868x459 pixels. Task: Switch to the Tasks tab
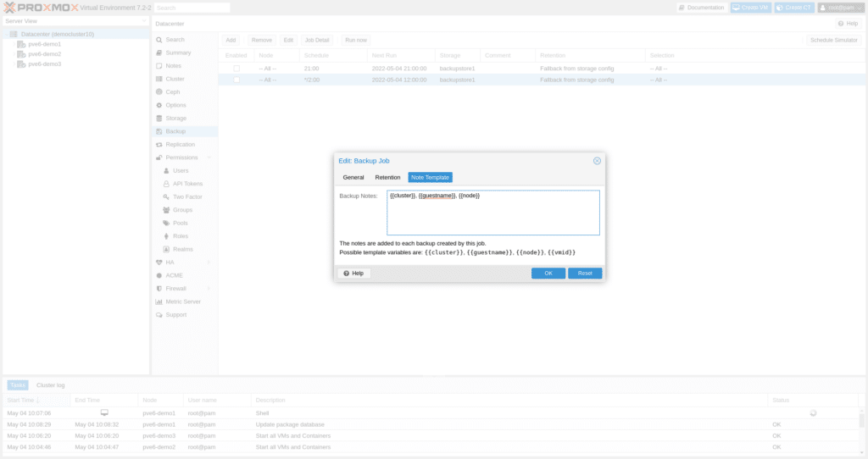[x=18, y=384]
